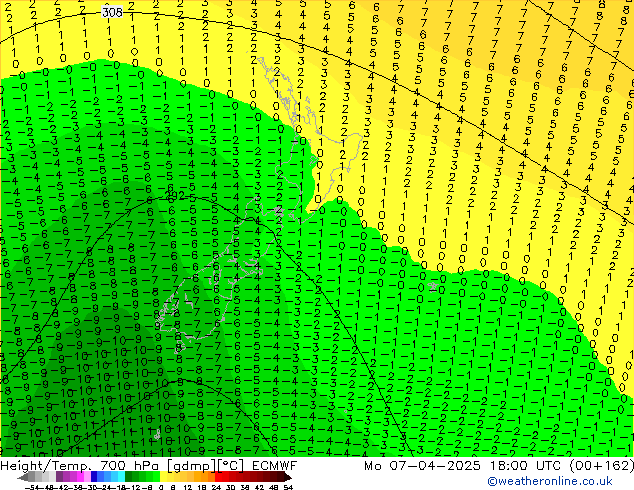Viewport: 634px width, 490px height.
Task: Click the 308 height contour label
Action: (x=112, y=13)
